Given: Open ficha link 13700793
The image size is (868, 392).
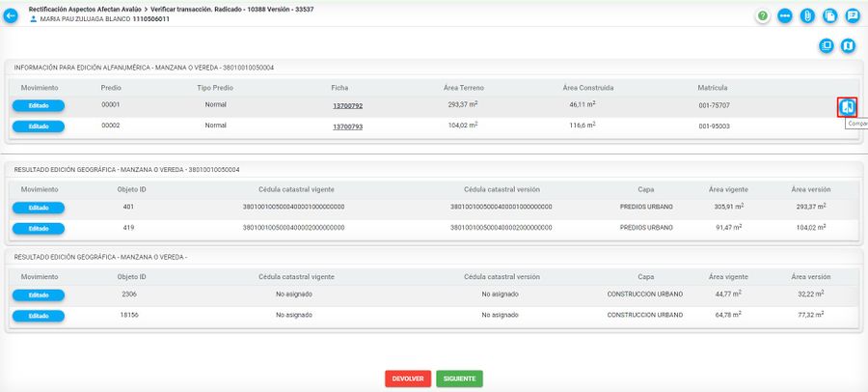Looking at the screenshot, I should pos(347,126).
